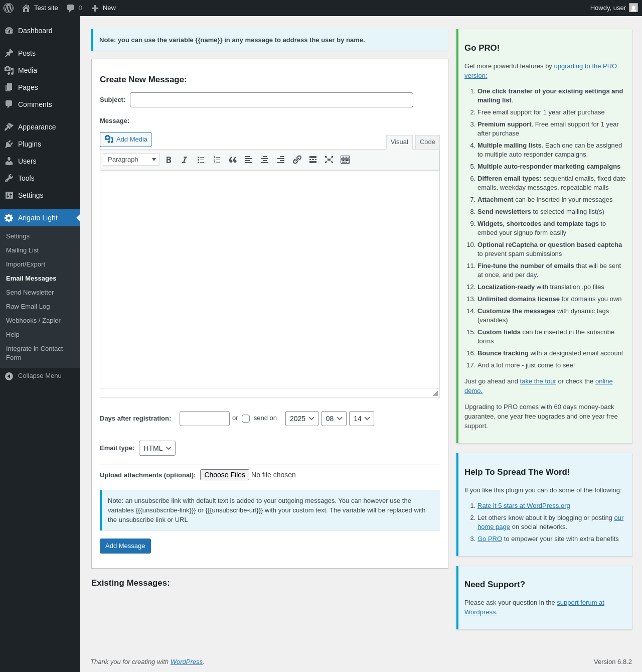Click the WordPress logo icon
Image resolution: width=642 pixels, height=672 pixels.
point(9,8)
